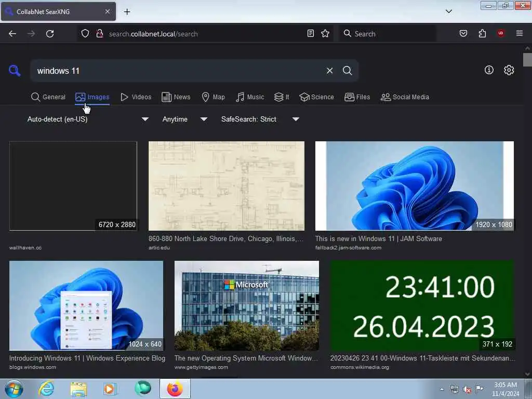532x399 pixels.
Task: Clear the search query with X
Action: click(x=329, y=71)
